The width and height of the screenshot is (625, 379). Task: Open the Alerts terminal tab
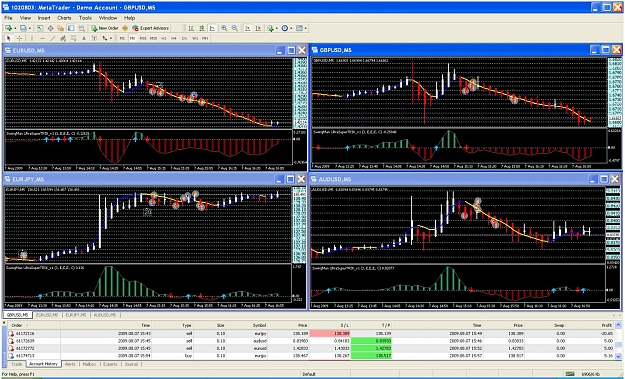click(70, 364)
